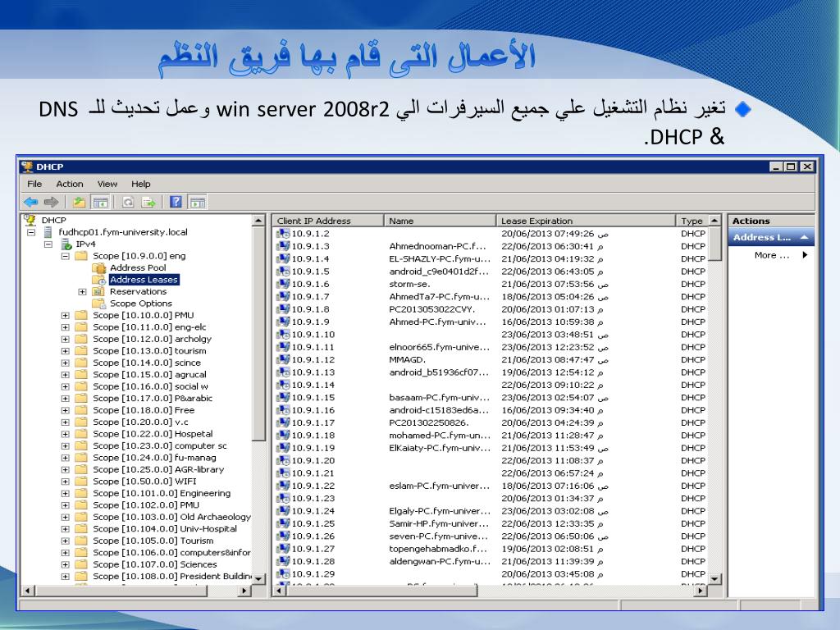The width and height of the screenshot is (840, 630).
Task: Collapse the fudhcp01.fym-university.local server node
Action: (31, 232)
